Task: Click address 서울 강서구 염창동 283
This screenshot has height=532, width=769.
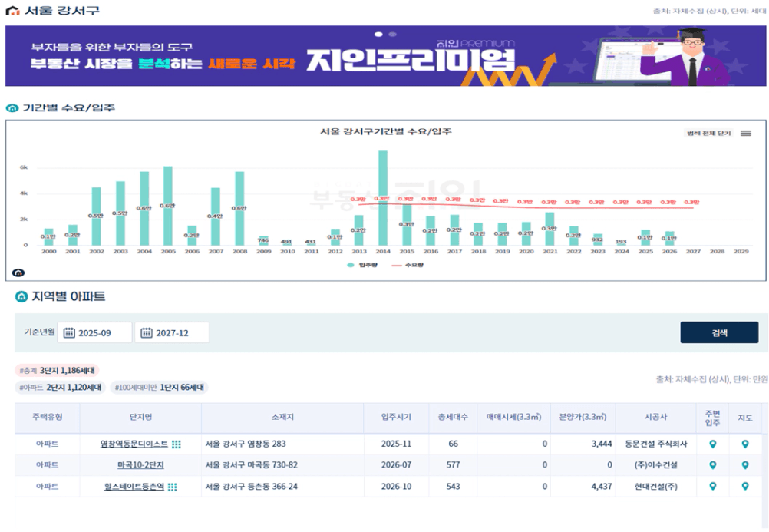Action: pos(246,444)
